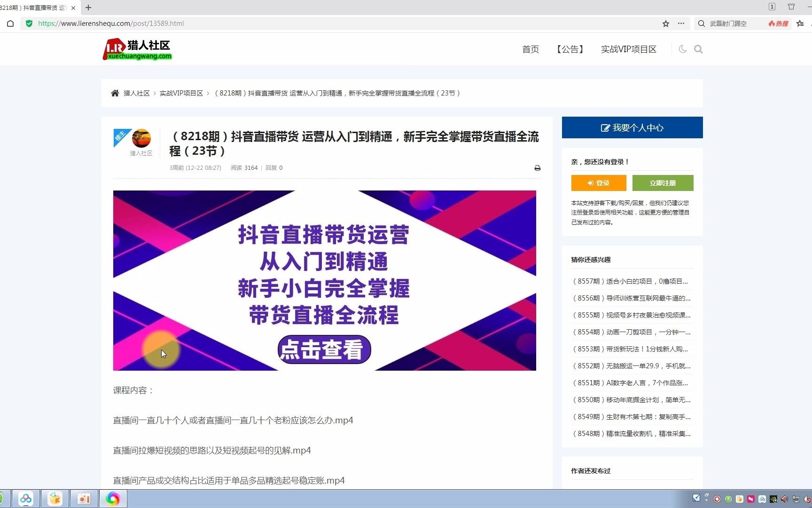Toggle the bookmark star for this page
This screenshot has width=812, height=508.
(665, 24)
